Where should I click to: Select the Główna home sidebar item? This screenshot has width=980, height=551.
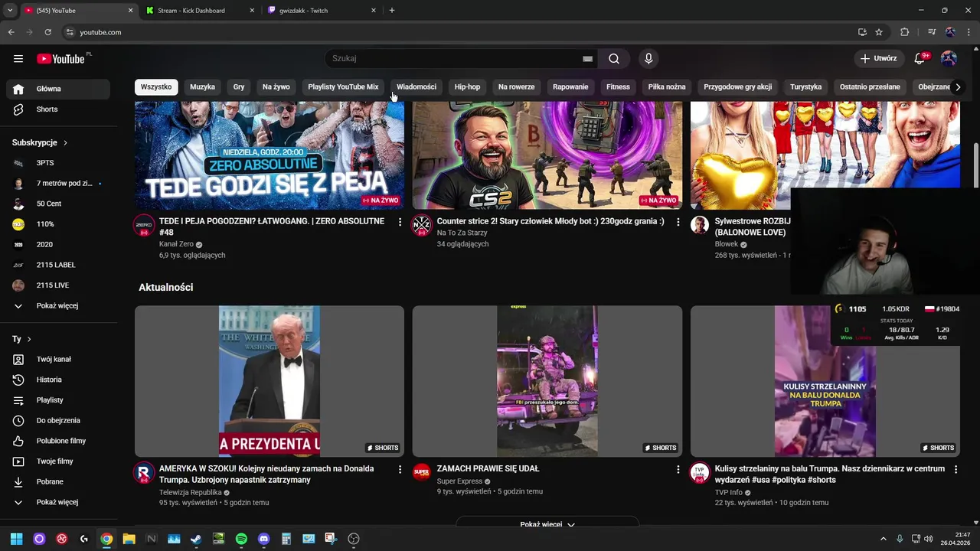coord(58,89)
